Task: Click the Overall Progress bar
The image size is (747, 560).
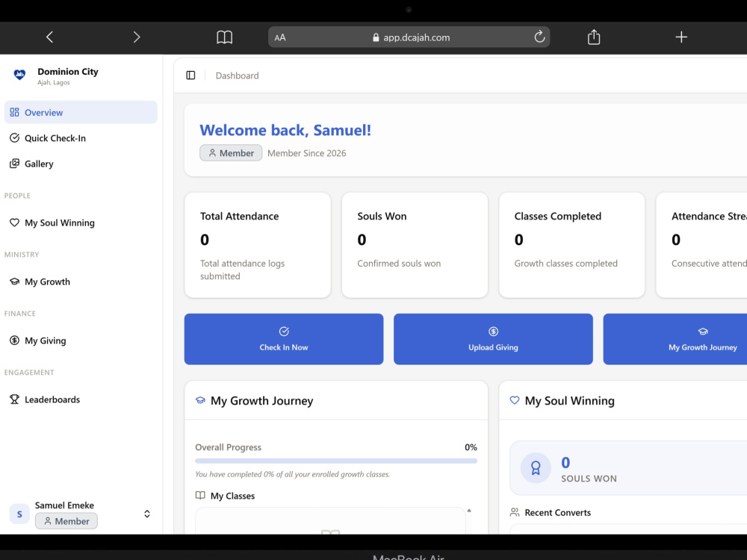Action: [336, 461]
